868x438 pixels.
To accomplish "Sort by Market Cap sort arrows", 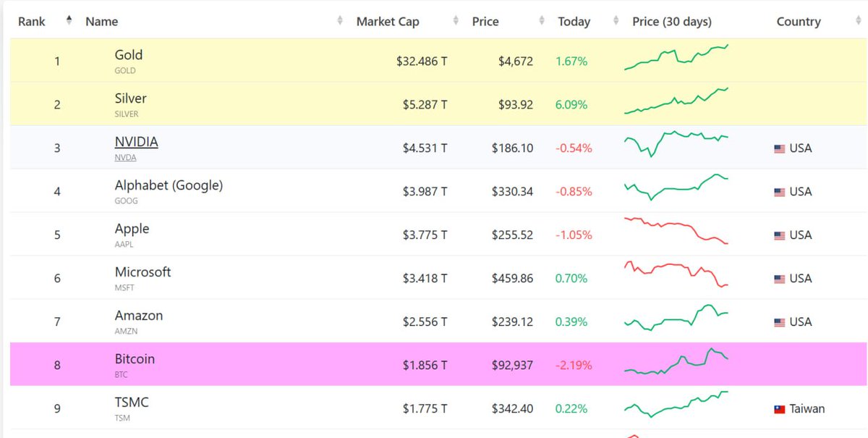I will click(456, 20).
